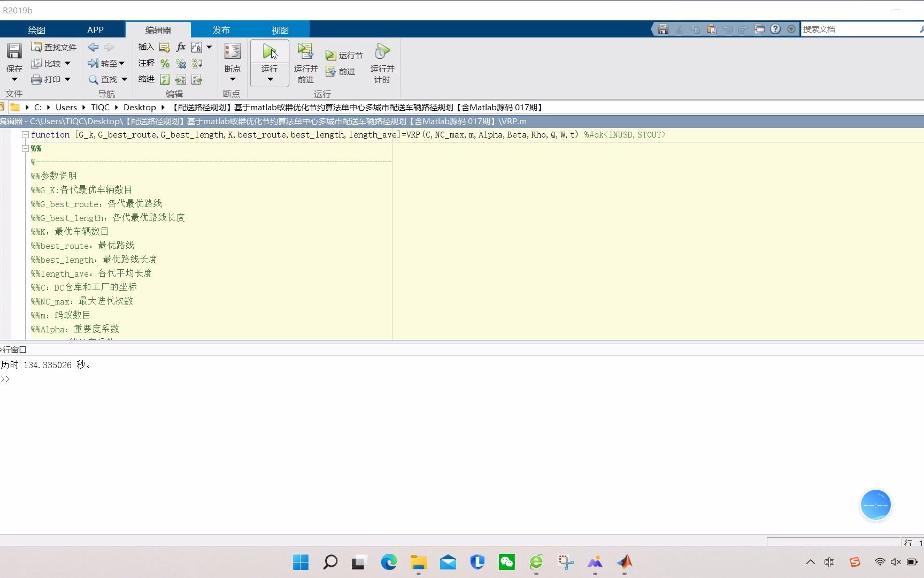Select the 编辑器 (Editor) tab
The image size is (924, 578).
tap(158, 30)
